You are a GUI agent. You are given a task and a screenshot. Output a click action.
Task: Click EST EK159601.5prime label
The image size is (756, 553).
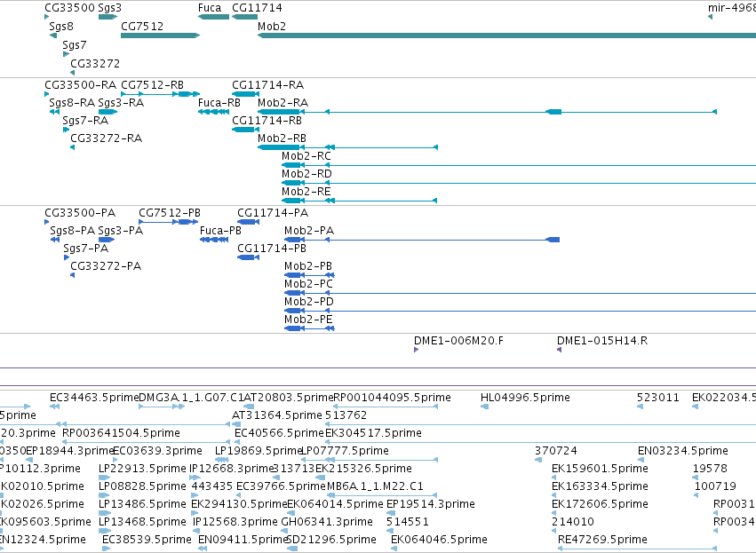point(600,470)
